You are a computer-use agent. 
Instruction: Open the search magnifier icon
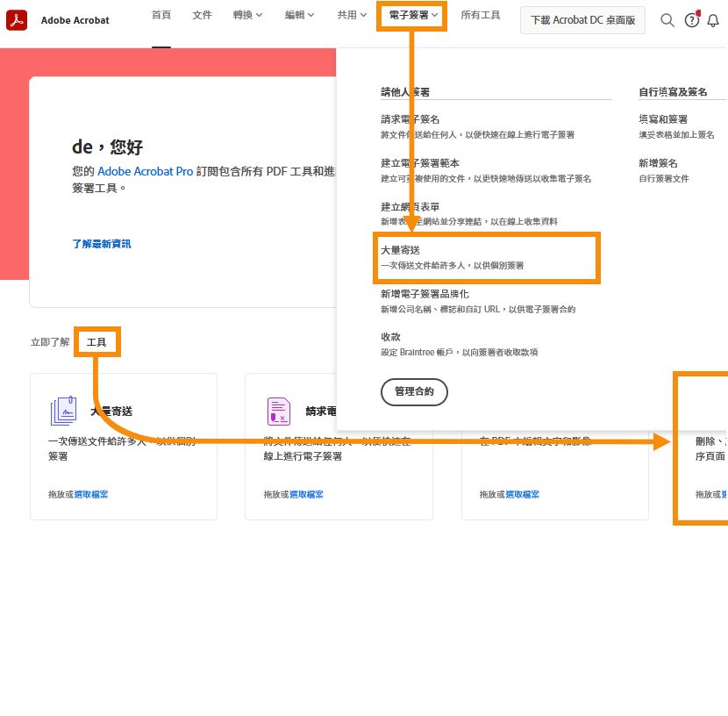coord(667,20)
